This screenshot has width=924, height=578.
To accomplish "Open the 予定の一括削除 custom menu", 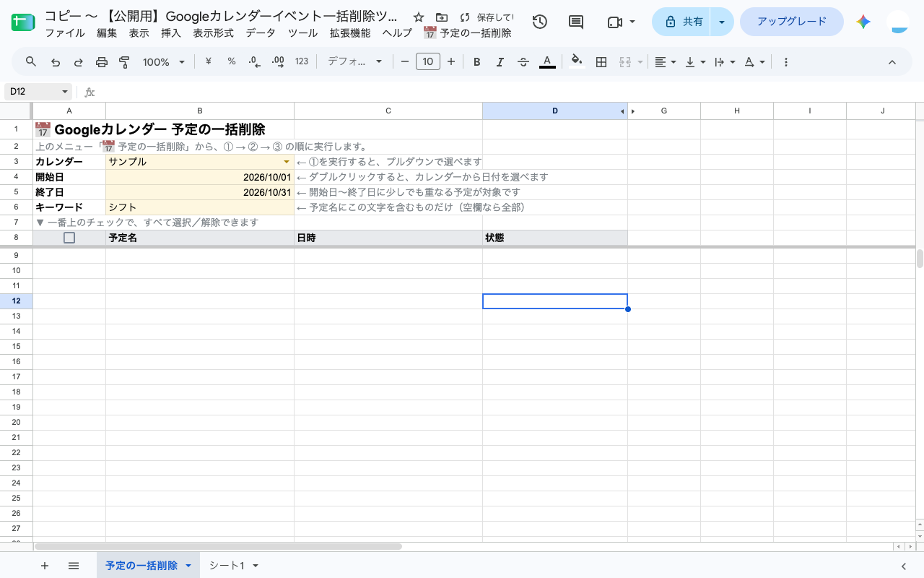I will tap(467, 33).
